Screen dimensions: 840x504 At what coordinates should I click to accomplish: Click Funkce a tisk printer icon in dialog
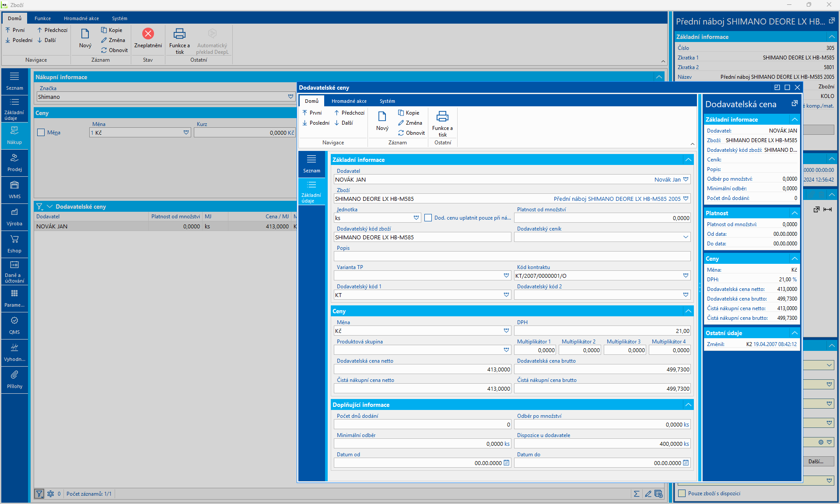click(442, 117)
